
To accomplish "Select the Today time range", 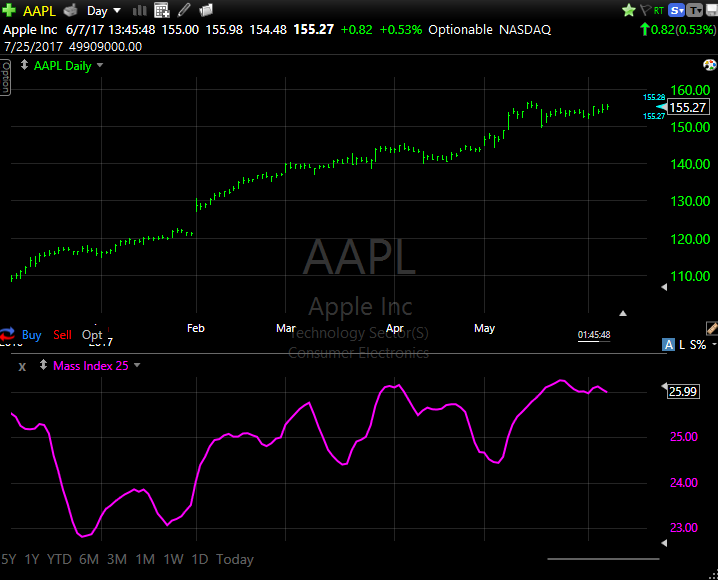I will 235,559.
